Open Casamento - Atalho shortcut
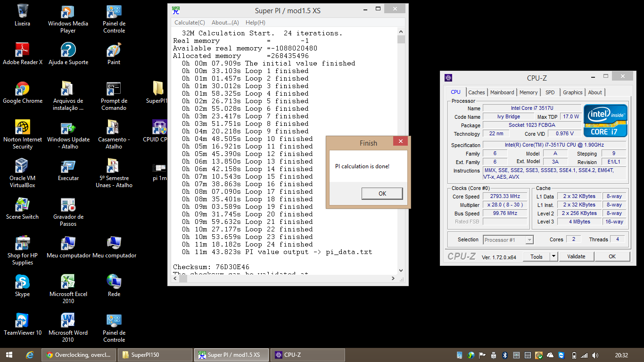Image resolution: width=644 pixels, height=362 pixels. click(114, 135)
